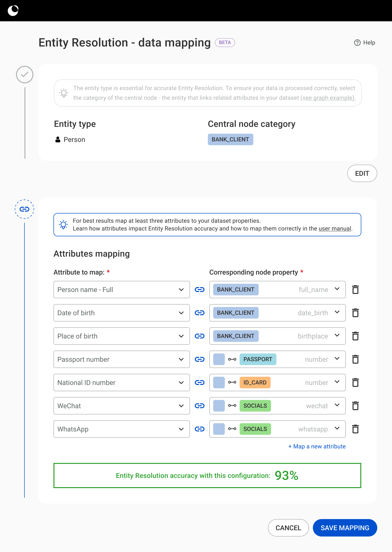Expand the date_birth node property dropdown
The width and height of the screenshot is (392, 552).
(277, 313)
